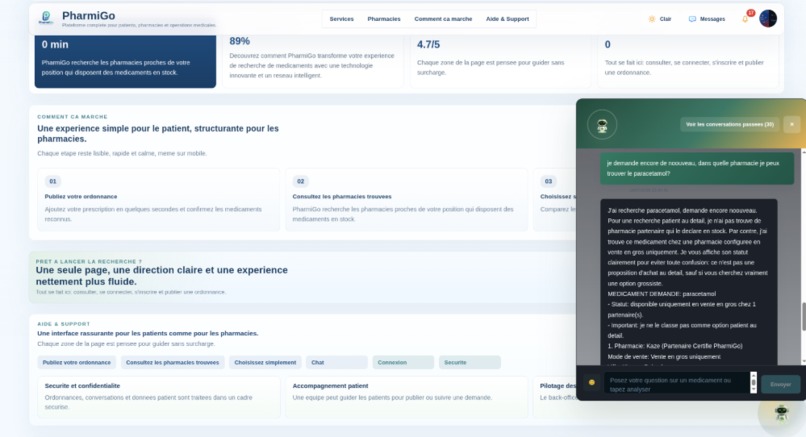Screen dimensions: 806x437
Task: Click step 03 number badge
Action: pos(548,181)
